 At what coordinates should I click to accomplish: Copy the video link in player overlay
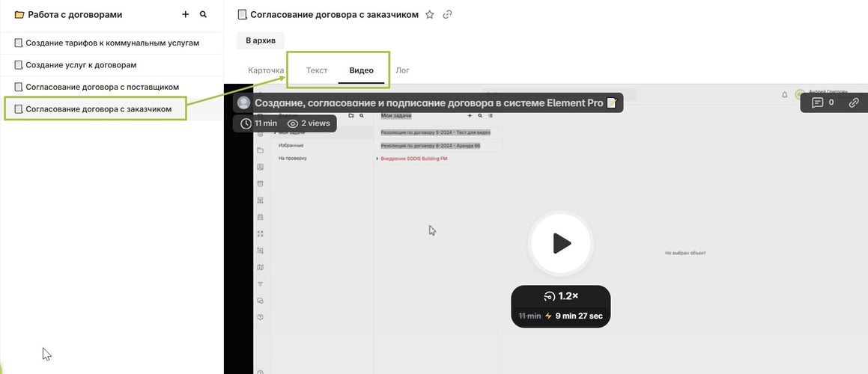(854, 102)
